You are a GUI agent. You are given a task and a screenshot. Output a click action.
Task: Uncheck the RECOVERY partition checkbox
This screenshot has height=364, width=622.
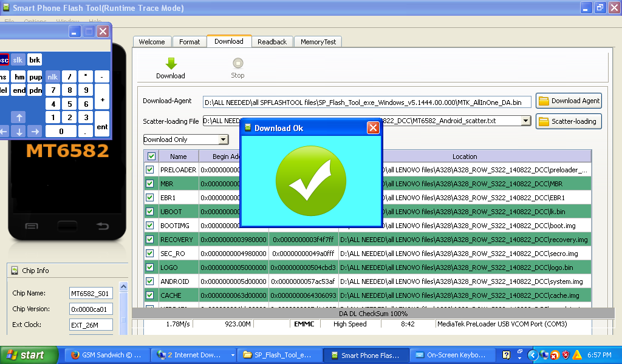point(150,239)
